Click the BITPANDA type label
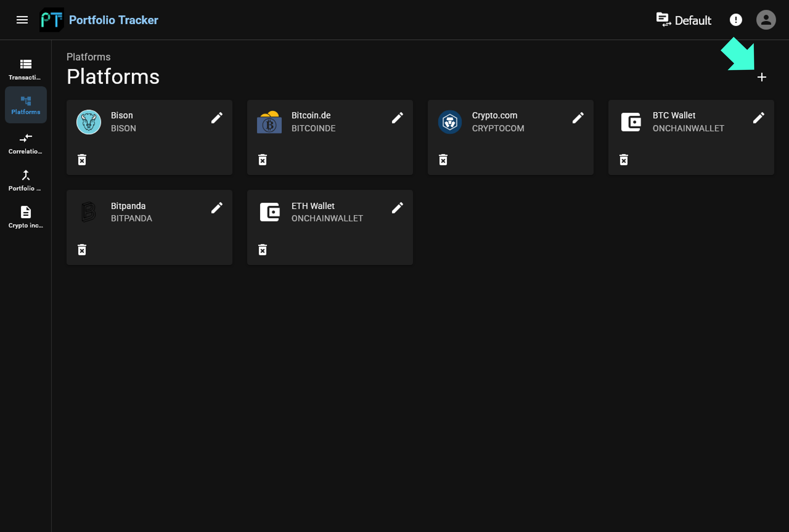This screenshot has height=532, width=789. (132, 218)
